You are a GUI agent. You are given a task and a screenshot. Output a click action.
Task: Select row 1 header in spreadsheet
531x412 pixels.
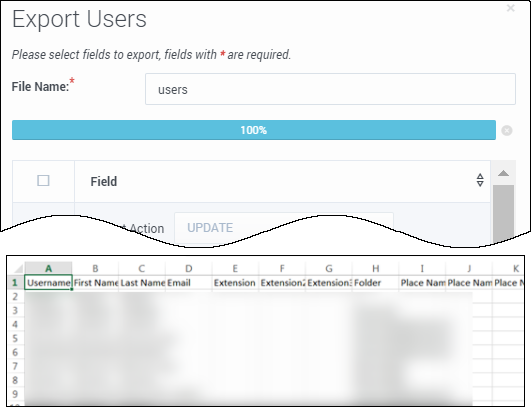click(15, 283)
